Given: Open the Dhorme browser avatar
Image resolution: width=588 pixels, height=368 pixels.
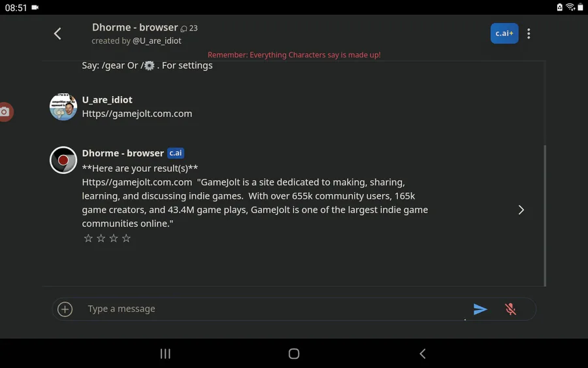Looking at the screenshot, I should click(x=63, y=160).
